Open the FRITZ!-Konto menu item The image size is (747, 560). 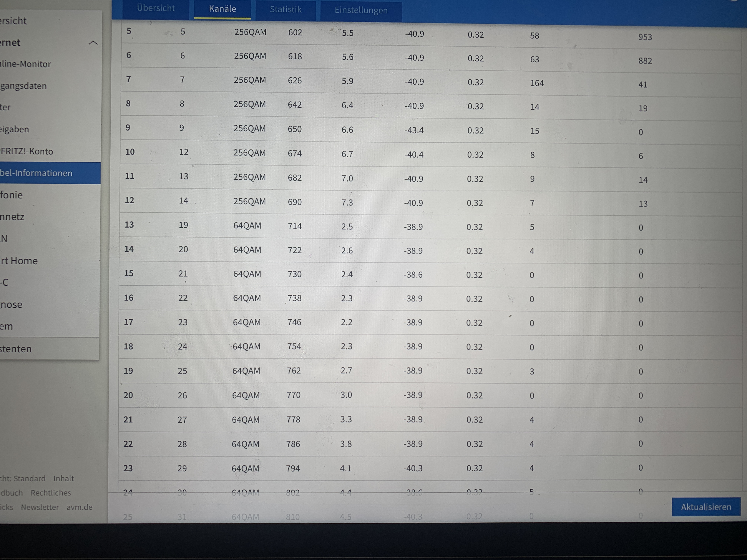pos(27,151)
